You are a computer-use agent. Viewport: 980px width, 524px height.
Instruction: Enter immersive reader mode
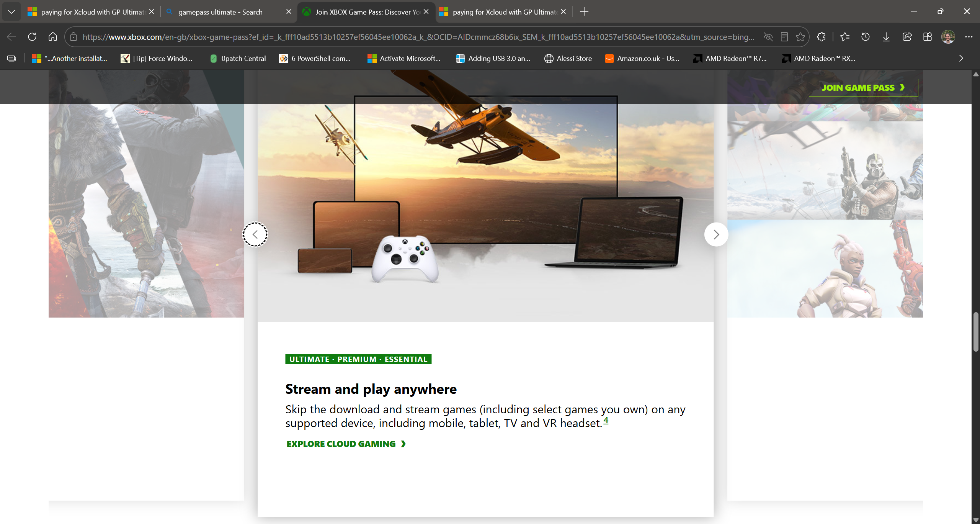[784, 37]
